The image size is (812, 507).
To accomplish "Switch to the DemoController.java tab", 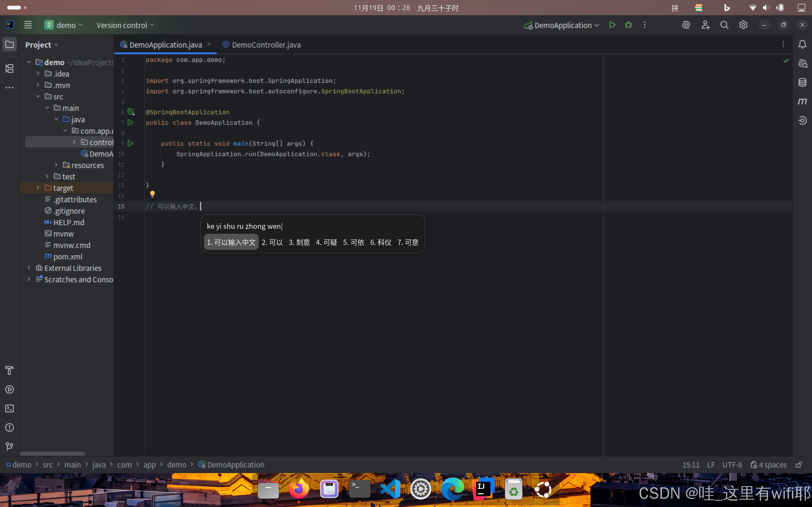I will click(x=266, y=45).
